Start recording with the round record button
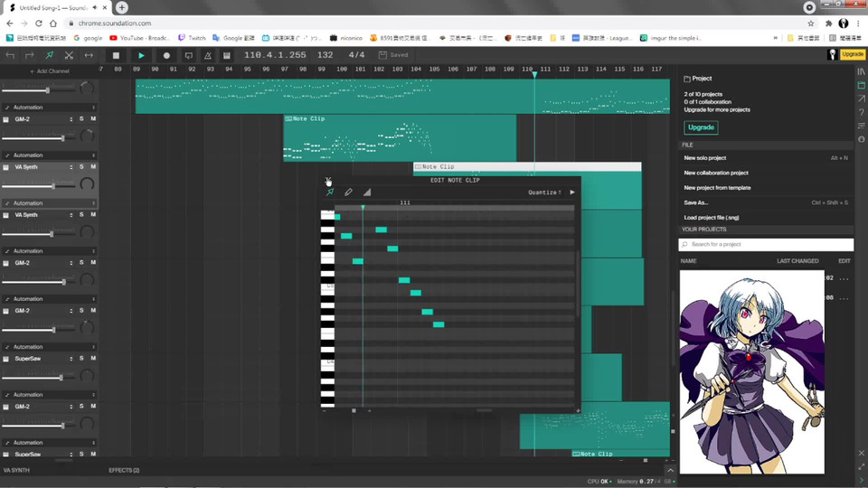This screenshot has width=868, height=488. 166,55
